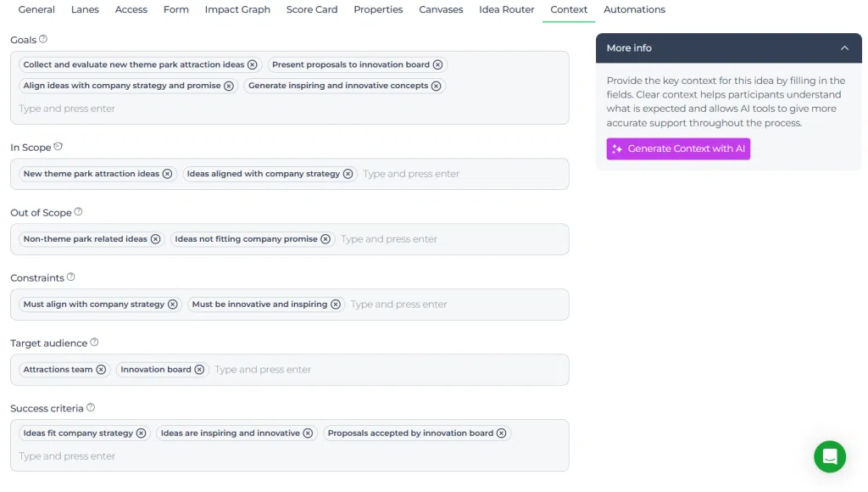Switch to the Impact Graph tab
The height and width of the screenshot is (492, 868).
pyautogui.click(x=237, y=10)
